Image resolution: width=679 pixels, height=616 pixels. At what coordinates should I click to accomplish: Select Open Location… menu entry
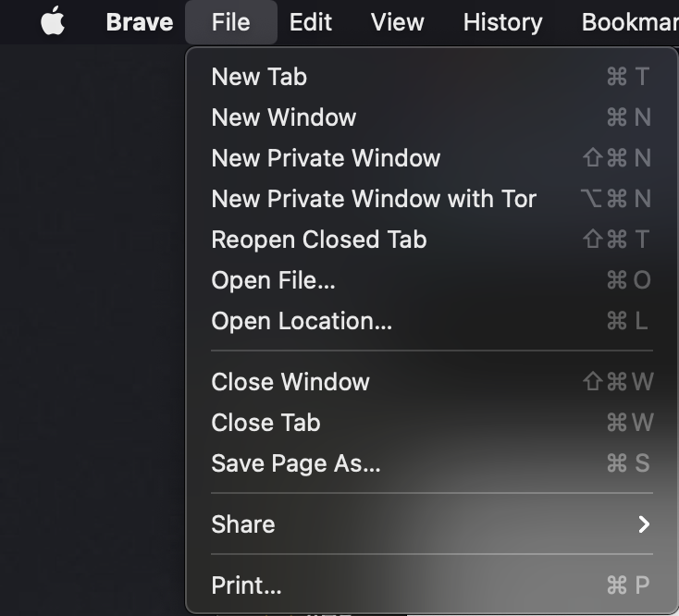[432, 321]
